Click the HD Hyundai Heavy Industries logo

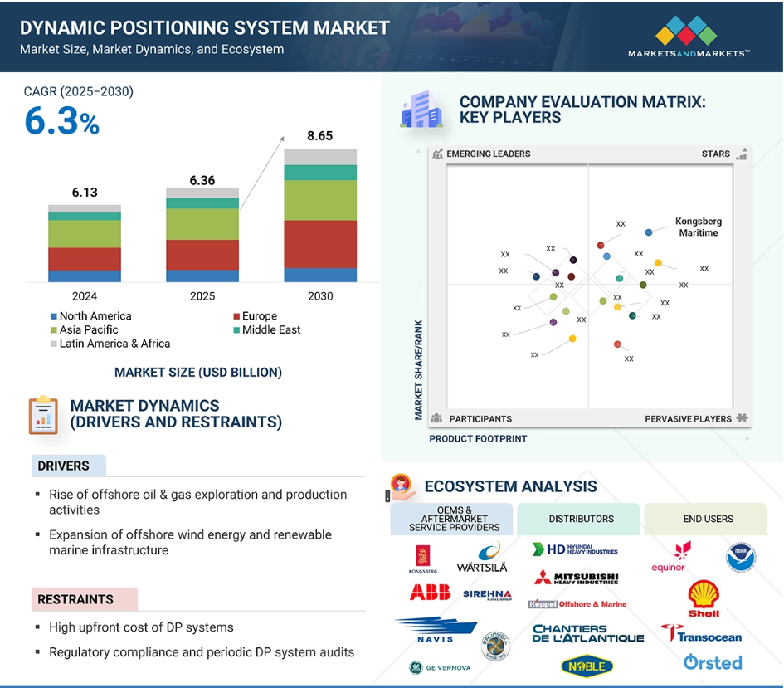[575, 549]
